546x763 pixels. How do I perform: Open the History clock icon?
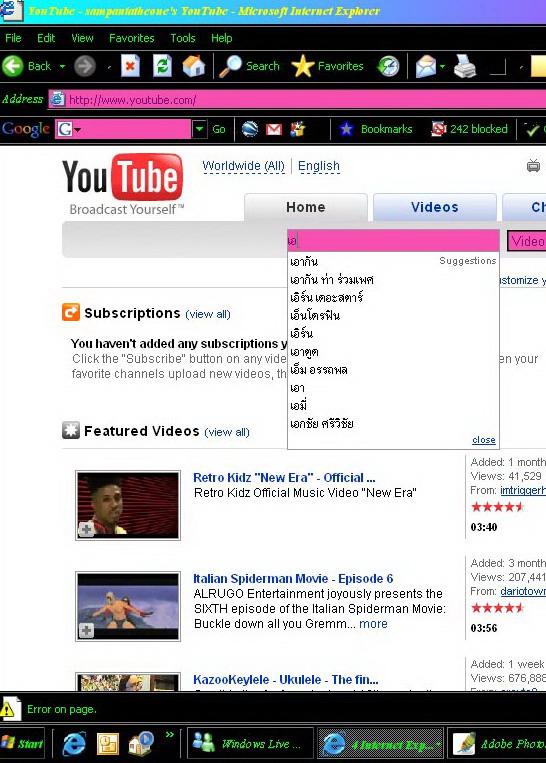tap(388, 66)
